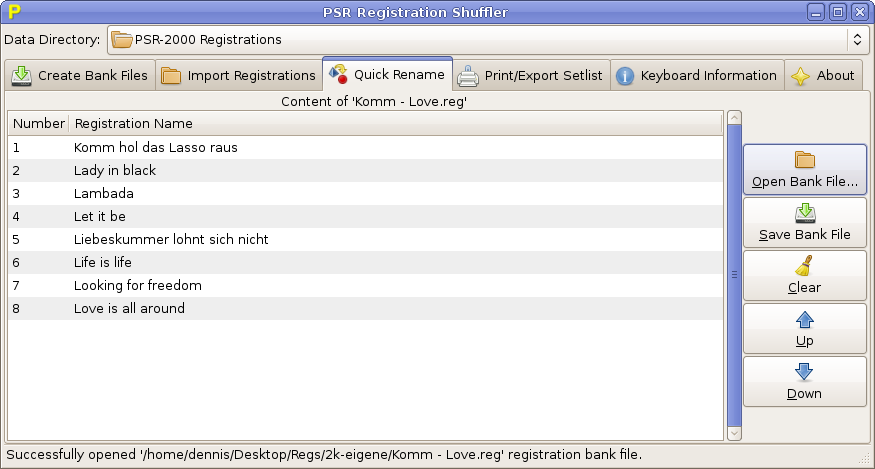Screen dimensions: 875x469
Task: Click the vertical scrollbar down arrow
Action: (734, 433)
